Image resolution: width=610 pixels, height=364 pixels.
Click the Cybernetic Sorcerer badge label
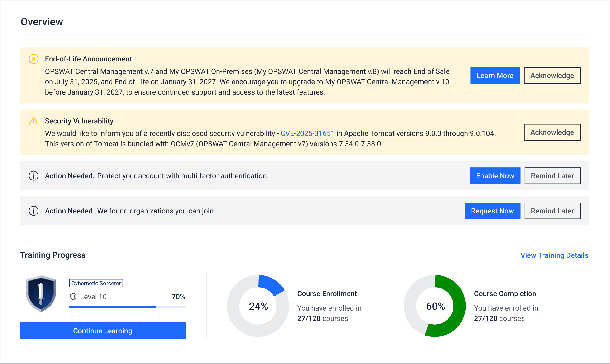click(x=96, y=283)
